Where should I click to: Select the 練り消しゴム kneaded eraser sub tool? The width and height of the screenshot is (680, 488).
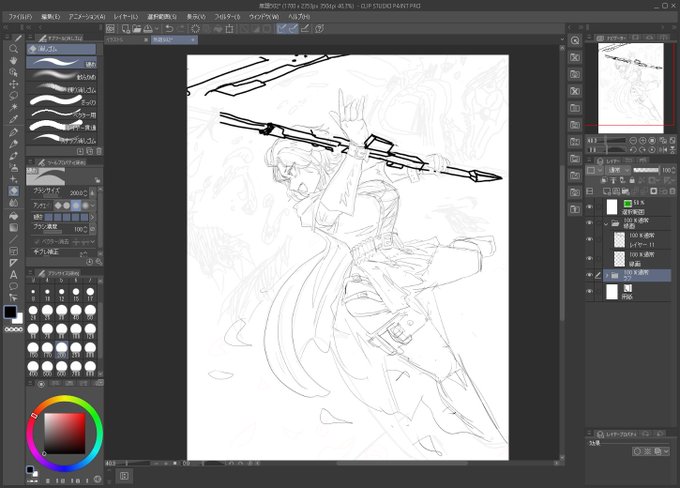tap(62, 89)
